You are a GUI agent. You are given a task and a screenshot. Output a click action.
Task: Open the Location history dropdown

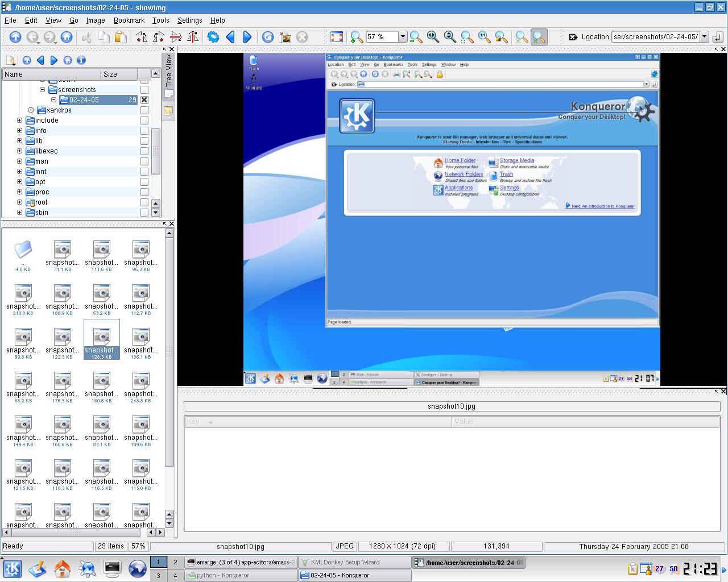(x=704, y=37)
